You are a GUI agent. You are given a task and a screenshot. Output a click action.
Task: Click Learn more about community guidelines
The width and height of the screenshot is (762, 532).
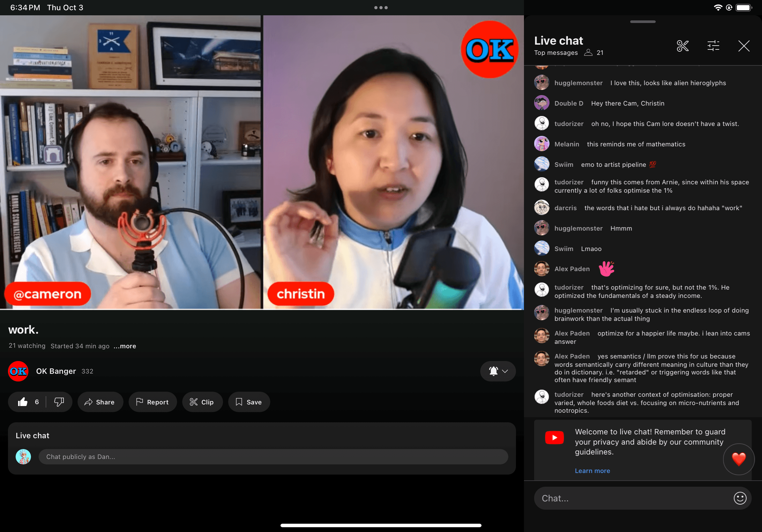click(x=592, y=471)
